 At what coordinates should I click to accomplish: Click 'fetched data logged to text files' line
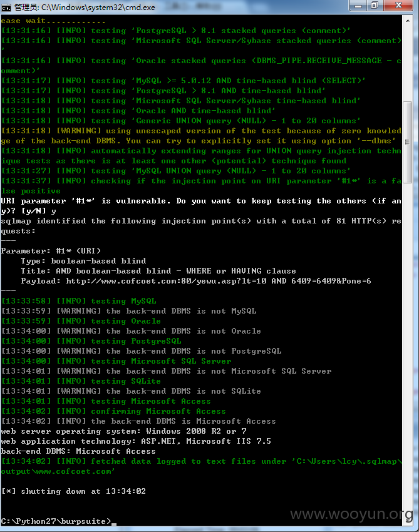point(201,466)
